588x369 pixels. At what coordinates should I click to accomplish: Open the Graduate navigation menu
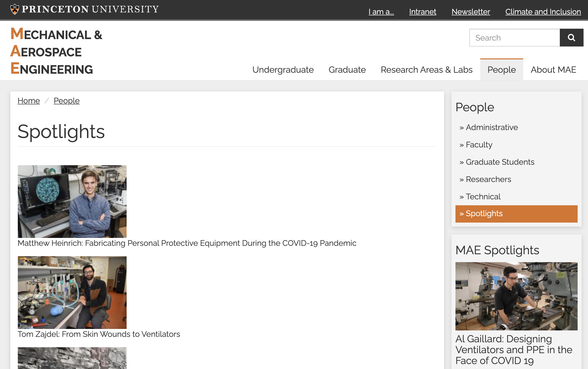pos(347,70)
